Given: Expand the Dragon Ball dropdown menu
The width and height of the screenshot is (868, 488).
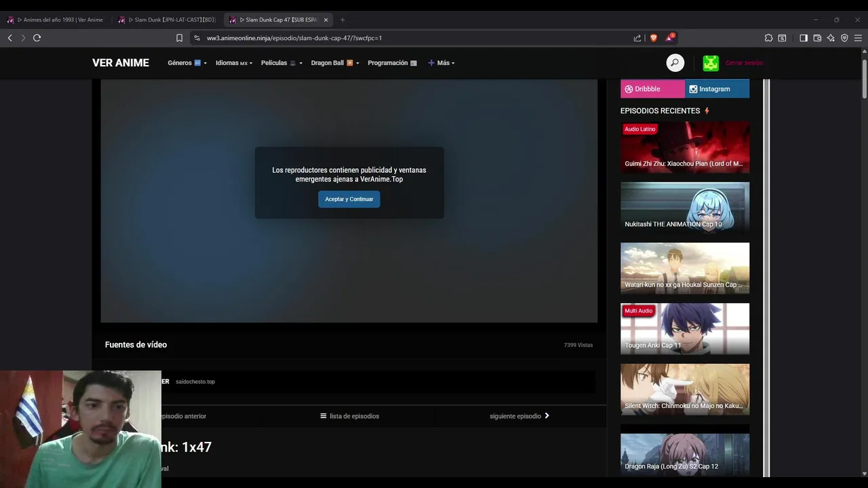Looking at the screenshot, I should point(335,63).
